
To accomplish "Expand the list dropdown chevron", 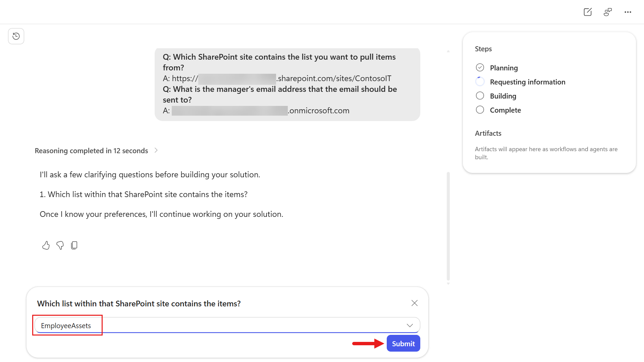I will pos(410,325).
